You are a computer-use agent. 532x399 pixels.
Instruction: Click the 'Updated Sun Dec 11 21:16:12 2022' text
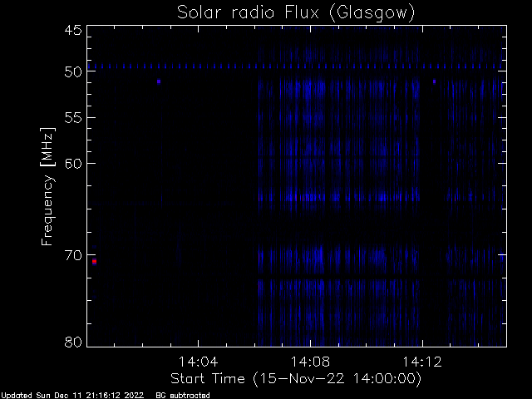(x=72, y=396)
